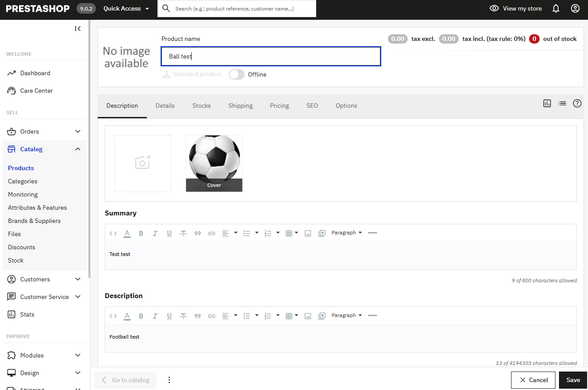This screenshot has height=390, width=588.
Task: Select the soccer ball Cover image thumbnail
Action: [x=214, y=163]
